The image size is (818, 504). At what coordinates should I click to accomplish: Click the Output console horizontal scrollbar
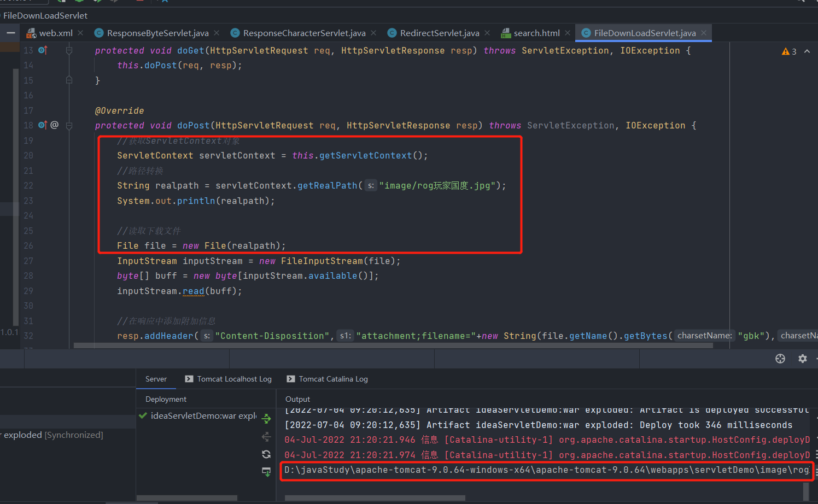coord(375,498)
